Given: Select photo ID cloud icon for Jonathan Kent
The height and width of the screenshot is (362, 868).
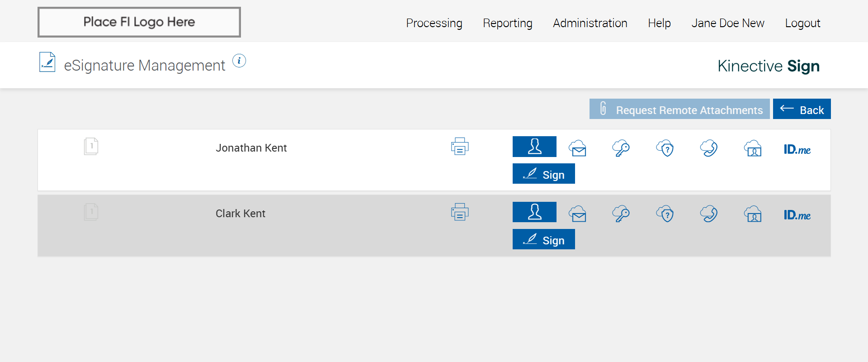Looking at the screenshot, I should (753, 148).
